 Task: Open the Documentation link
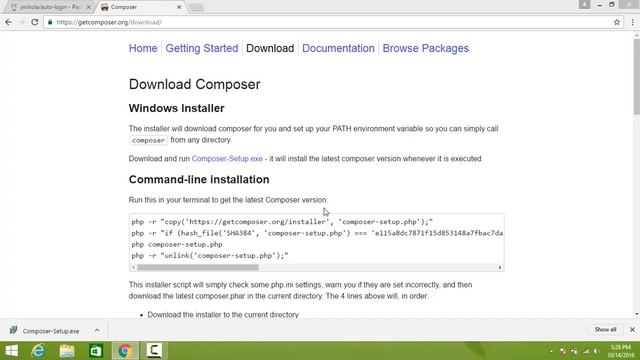coord(338,48)
